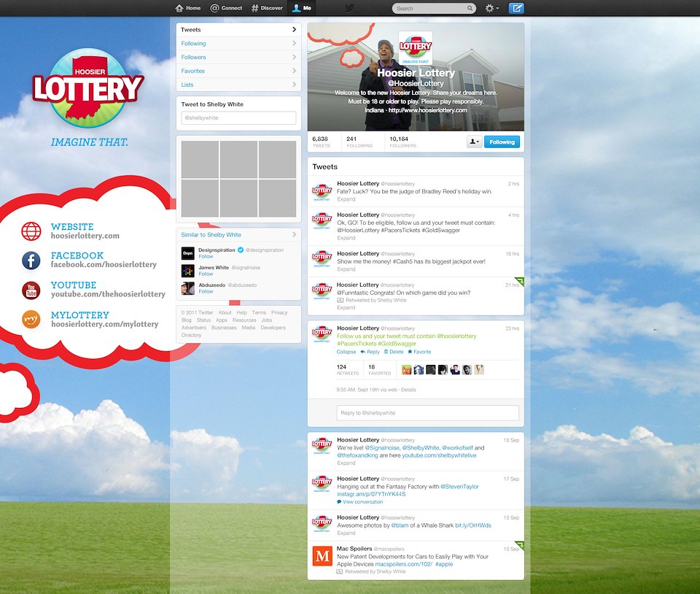This screenshot has height=594, width=700.
Task: Open the Followers list
Action: point(238,57)
